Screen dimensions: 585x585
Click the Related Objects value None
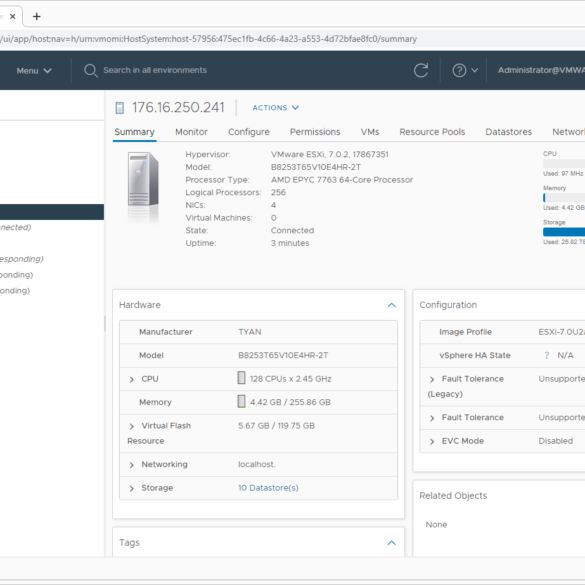(436, 525)
